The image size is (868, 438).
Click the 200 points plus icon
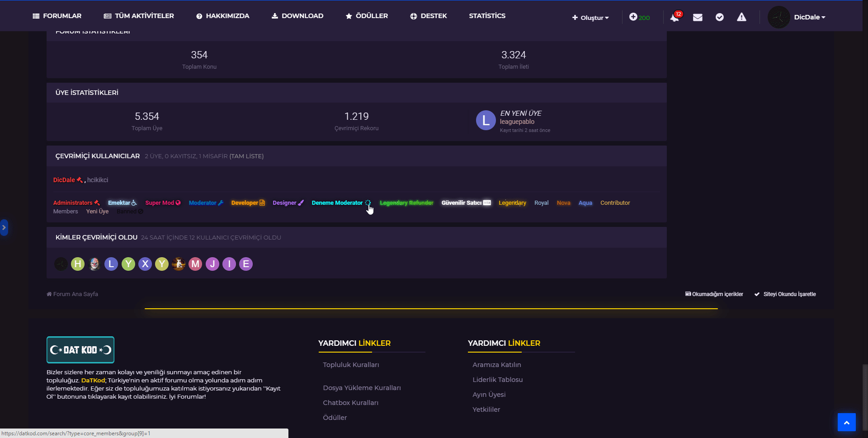[639, 17]
